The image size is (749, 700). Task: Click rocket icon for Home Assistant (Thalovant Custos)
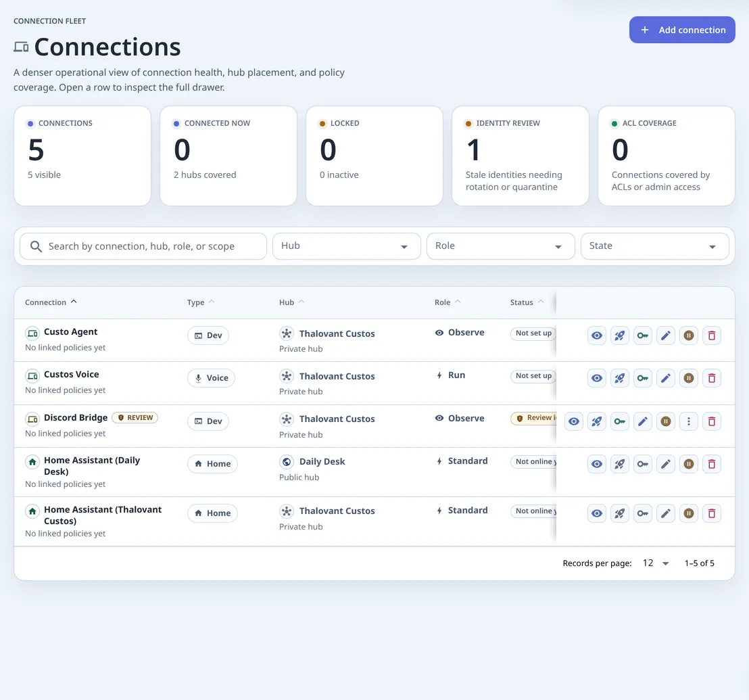(620, 513)
